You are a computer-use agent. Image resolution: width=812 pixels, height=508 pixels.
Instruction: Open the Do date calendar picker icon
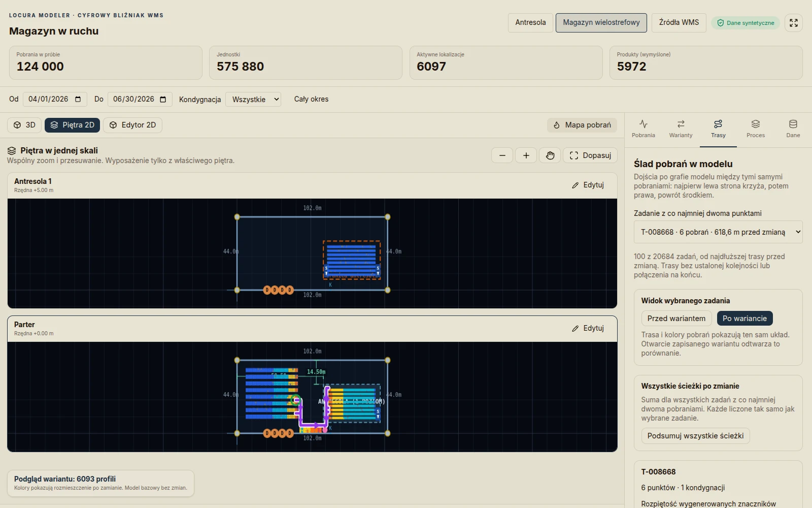point(163,99)
